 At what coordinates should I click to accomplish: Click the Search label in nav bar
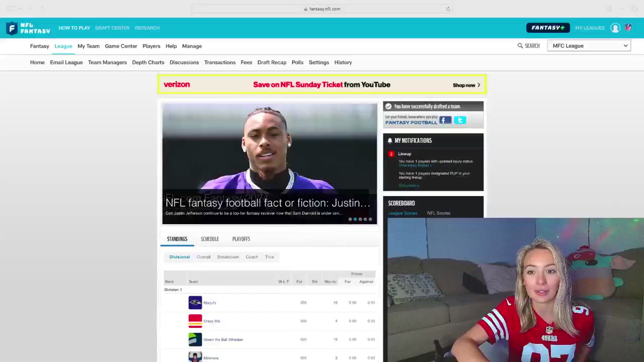532,46
